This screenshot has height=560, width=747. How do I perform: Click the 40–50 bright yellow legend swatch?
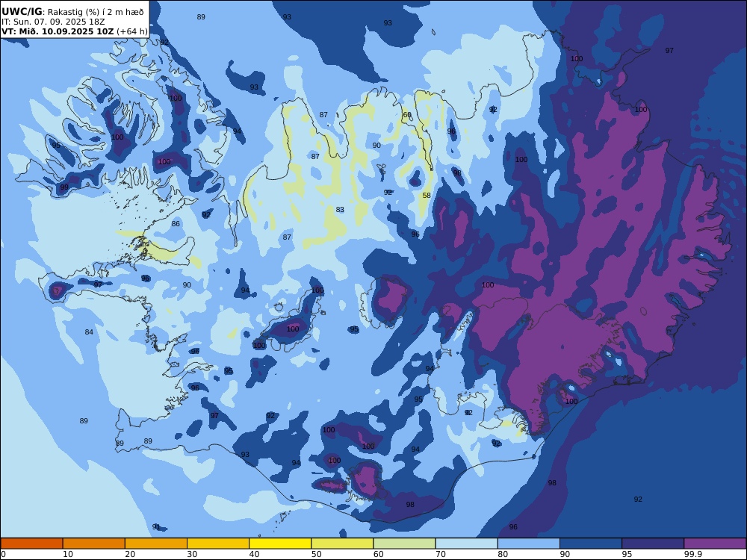280,544
